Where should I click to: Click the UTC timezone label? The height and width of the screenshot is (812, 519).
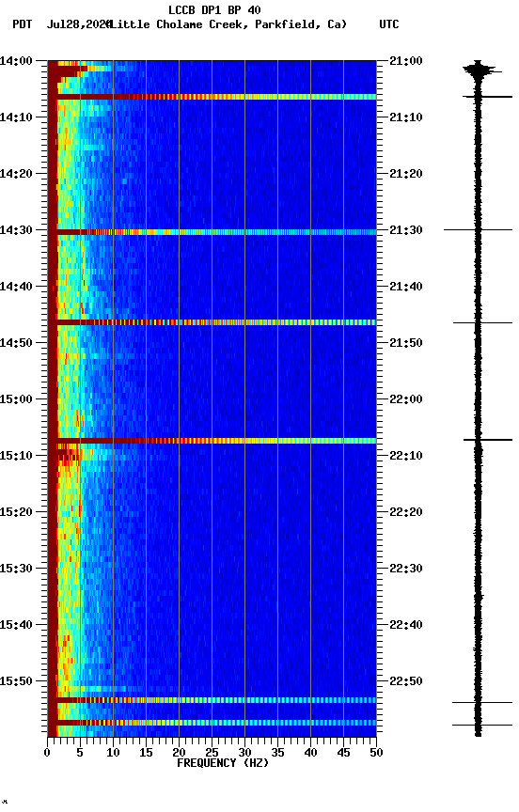pyautogui.click(x=389, y=24)
